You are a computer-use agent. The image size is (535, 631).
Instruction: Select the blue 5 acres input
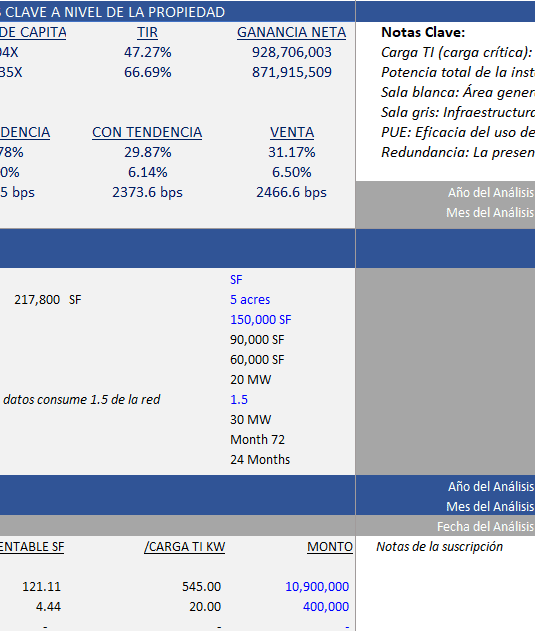pyautogui.click(x=250, y=300)
